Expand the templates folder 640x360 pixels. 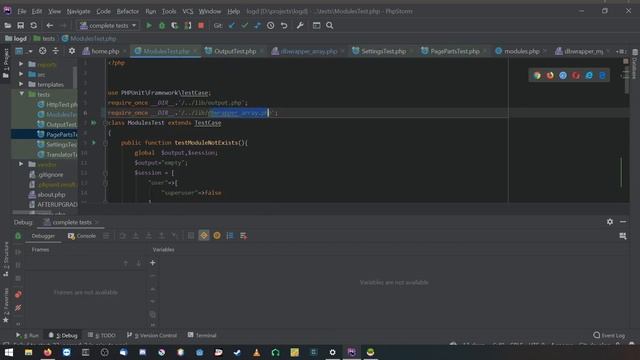[21, 84]
